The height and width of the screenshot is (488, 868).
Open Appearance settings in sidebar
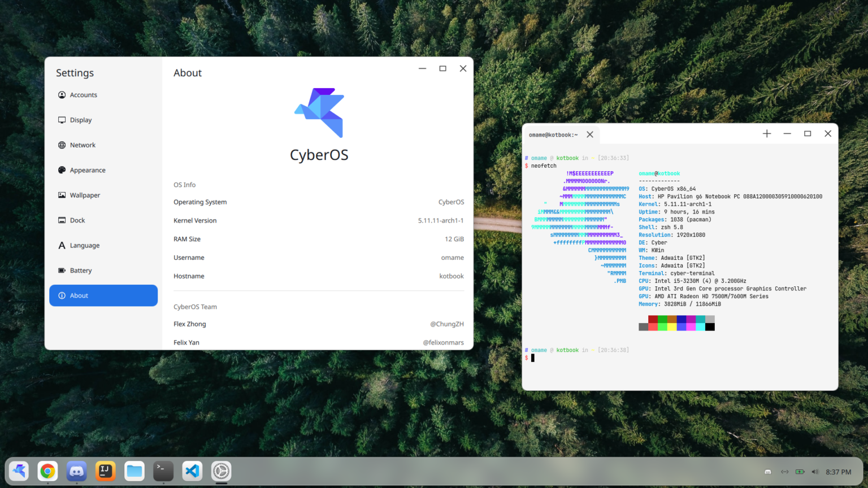[88, 169]
